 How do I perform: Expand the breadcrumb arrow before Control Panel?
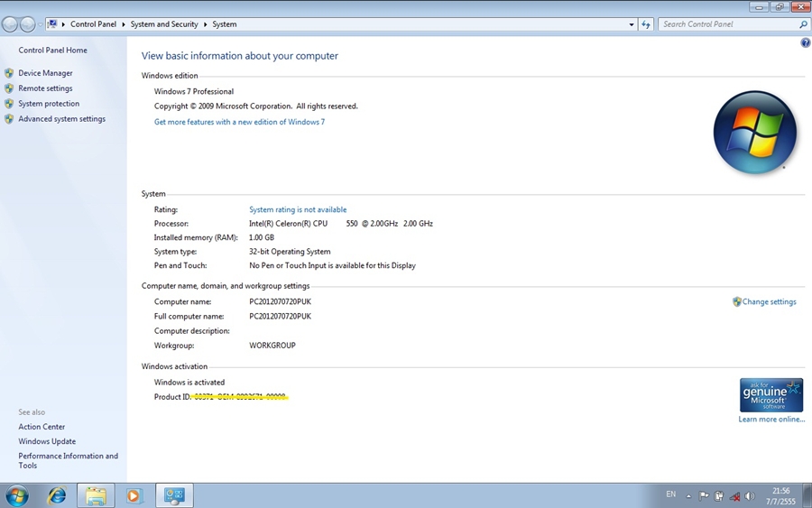coord(63,24)
